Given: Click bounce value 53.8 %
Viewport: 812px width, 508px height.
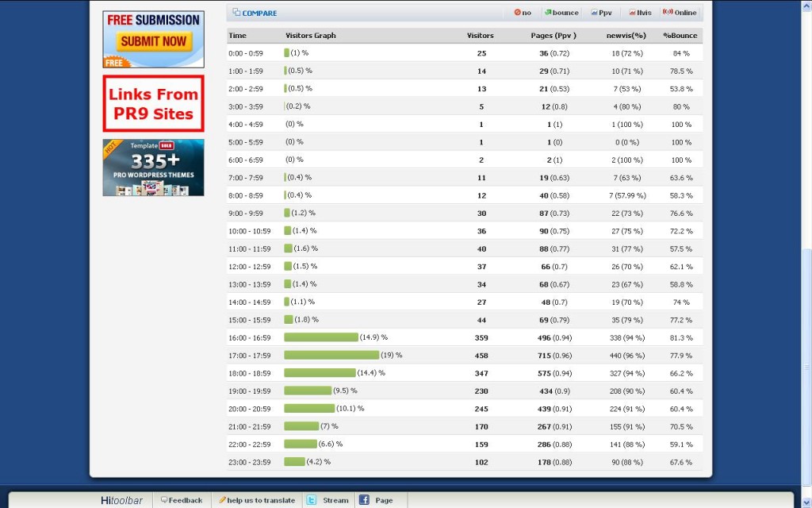Looking at the screenshot, I should pyautogui.click(x=681, y=89).
